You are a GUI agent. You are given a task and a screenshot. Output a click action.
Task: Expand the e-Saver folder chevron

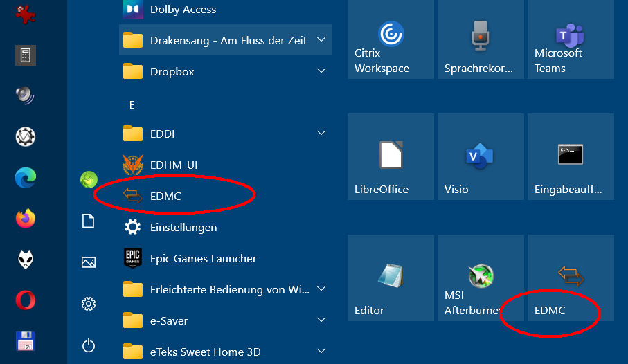click(321, 320)
